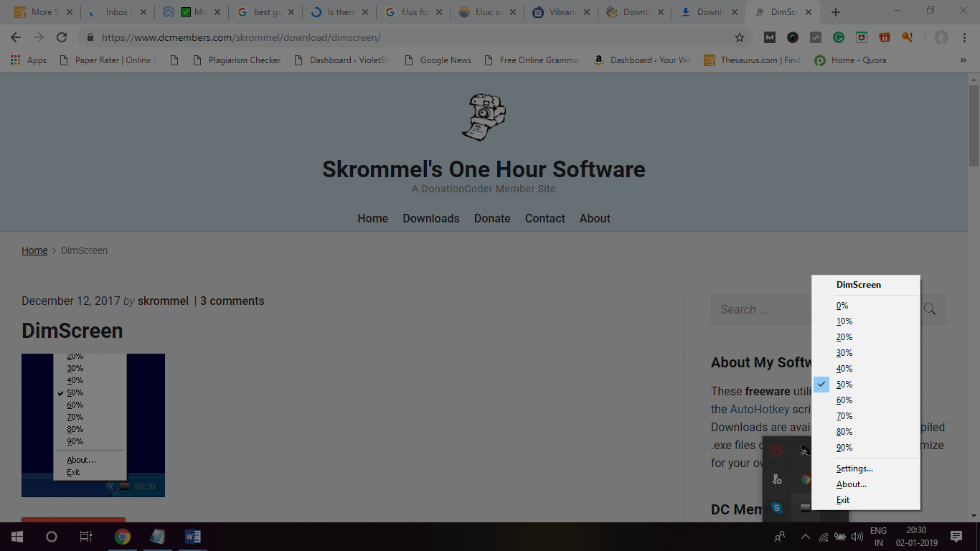This screenshot has width=980, height=551.
Task: Open Downloads in the site navigation
Action: [431, 218]
